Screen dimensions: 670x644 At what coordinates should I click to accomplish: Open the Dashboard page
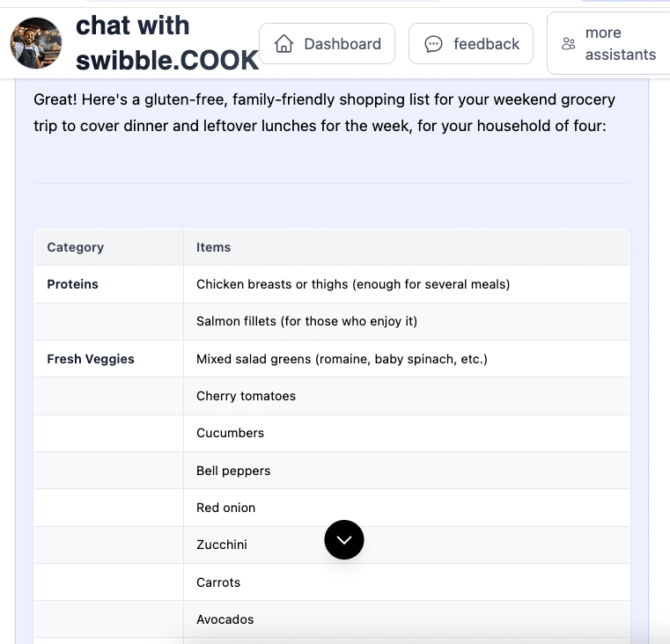327,44
